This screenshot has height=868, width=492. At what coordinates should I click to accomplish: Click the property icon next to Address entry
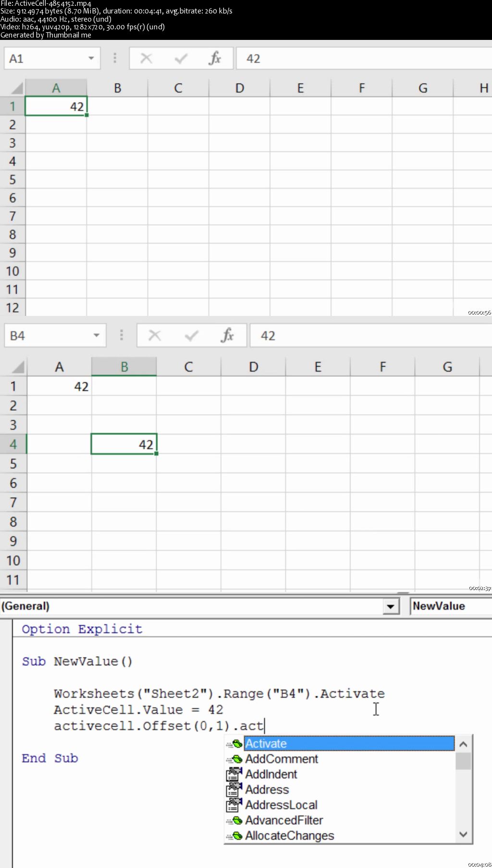pyautogui.click(x=234, y=789)
